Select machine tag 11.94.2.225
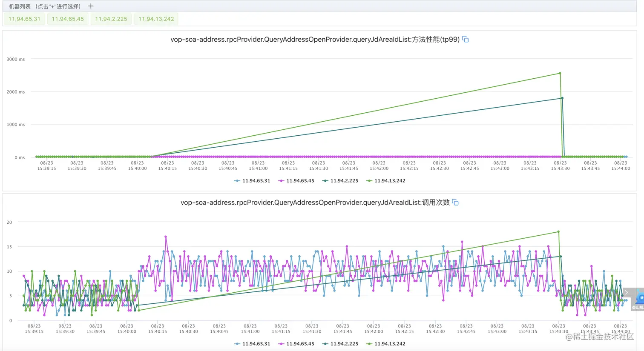Screen dimensions: 644x351 [111, 19]
